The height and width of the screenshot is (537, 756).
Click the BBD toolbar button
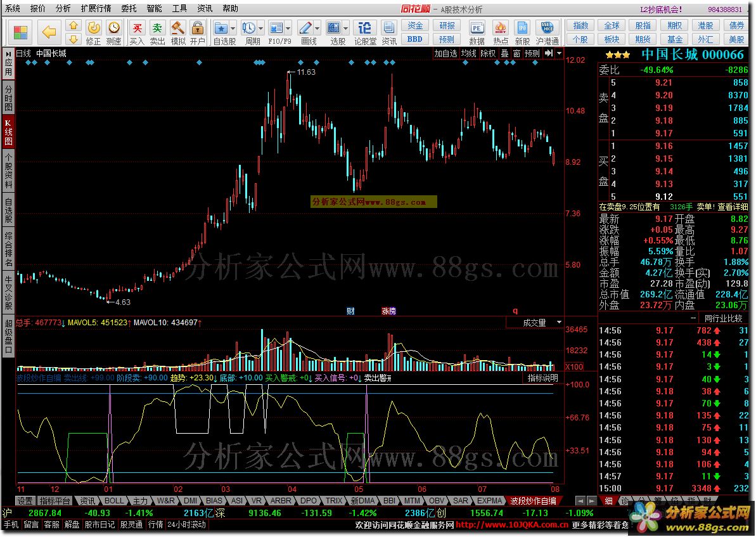pyautogui.click(x=414, y=39)
